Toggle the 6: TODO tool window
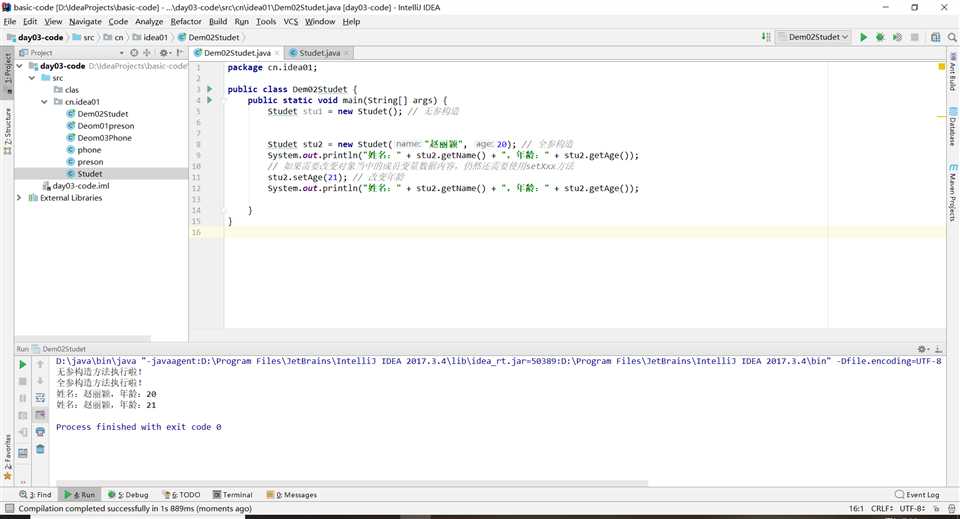The height and width of the screenshot is (519, 960). tap(182, 495)
